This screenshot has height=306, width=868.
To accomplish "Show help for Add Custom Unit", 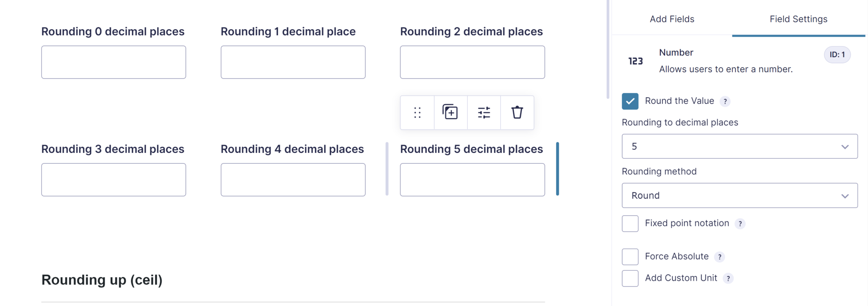I will (x=728, y=278).
